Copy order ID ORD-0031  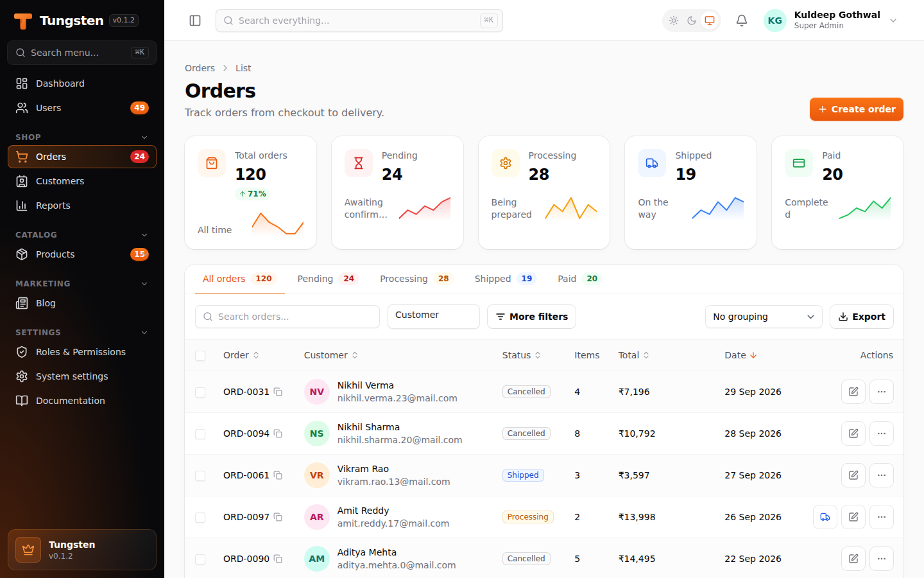(x=278, y=392)
